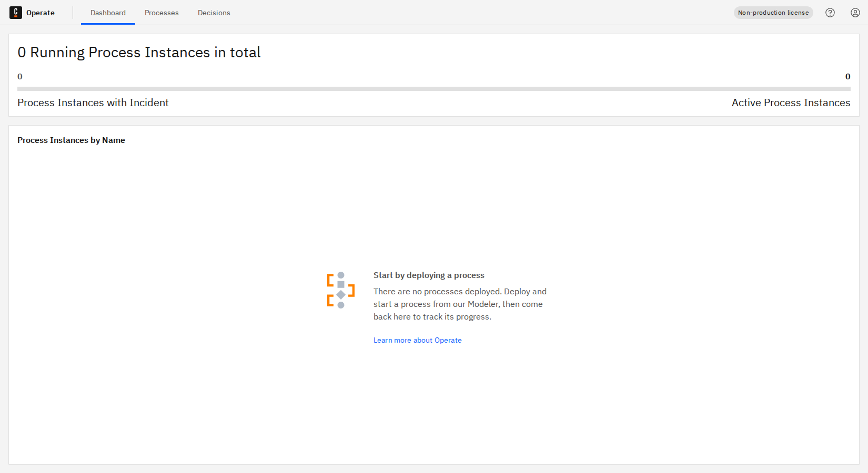Viewport: 868px width, 473px height.
Task: Open the help question mark icon
Action: click(x=830, y=13)
